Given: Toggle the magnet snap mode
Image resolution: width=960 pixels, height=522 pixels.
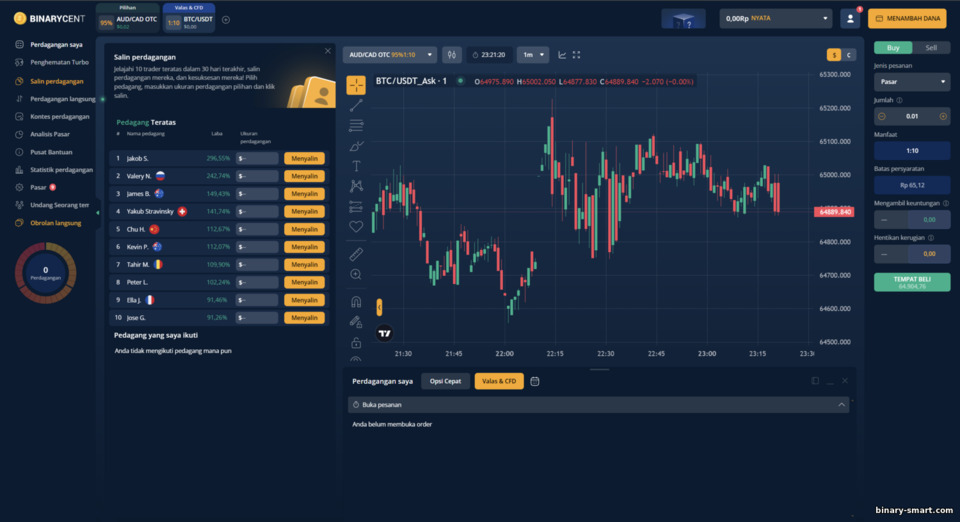Looking at the screenshot, I should coord(356,302).
